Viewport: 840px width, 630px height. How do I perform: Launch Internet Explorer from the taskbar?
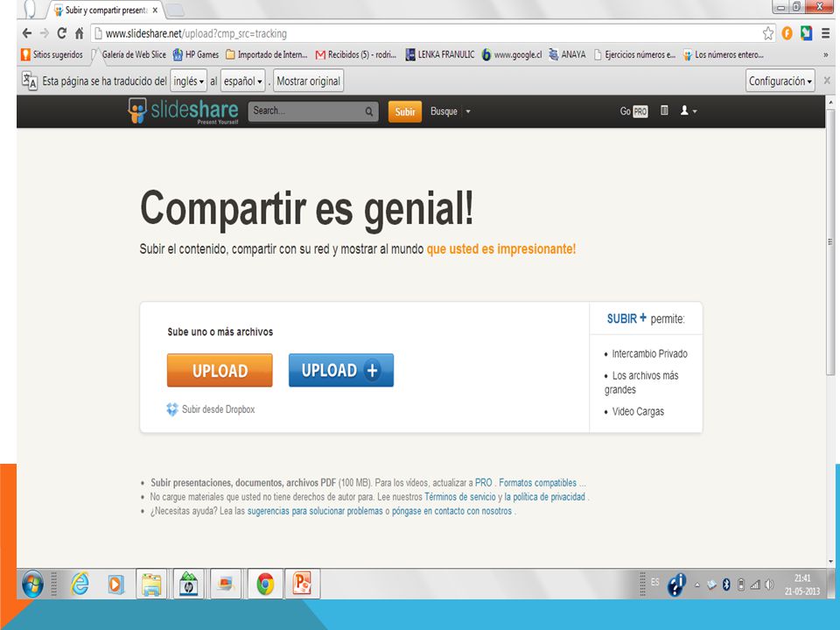[80, 584]
